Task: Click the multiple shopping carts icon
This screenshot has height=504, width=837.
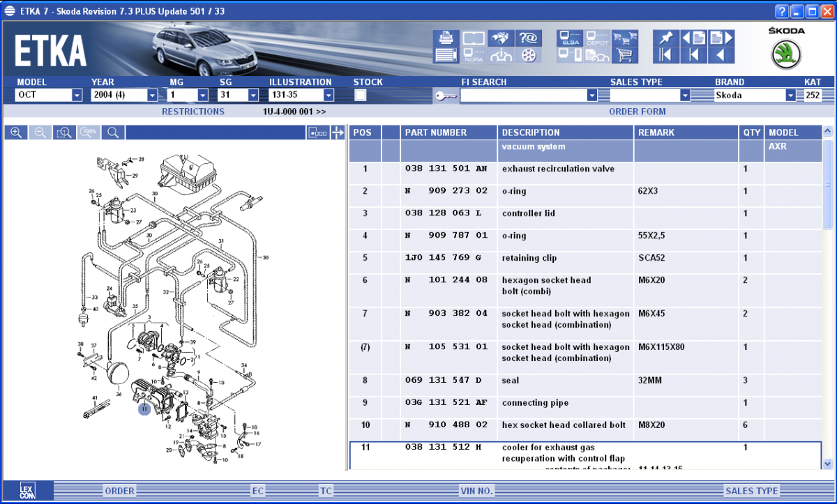Action: click(x=625, y=38)
